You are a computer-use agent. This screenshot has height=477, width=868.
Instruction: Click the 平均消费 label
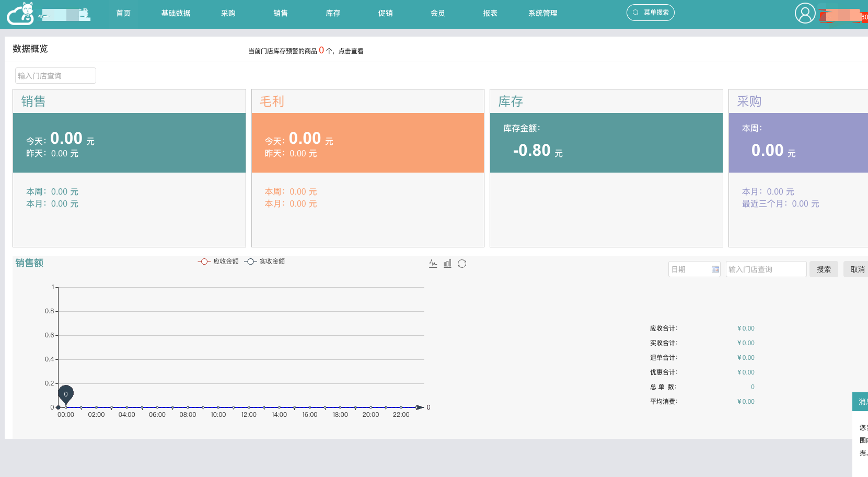[x=664, y=402]
